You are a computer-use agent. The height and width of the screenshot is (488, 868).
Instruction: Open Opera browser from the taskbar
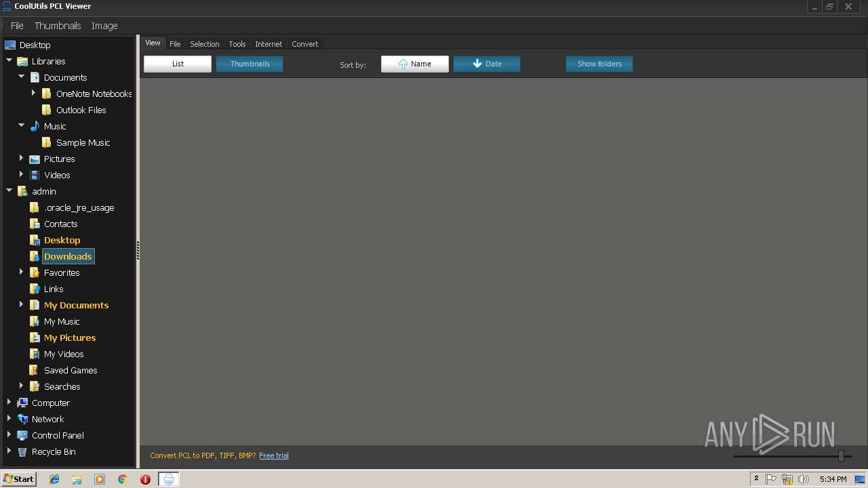145,479
